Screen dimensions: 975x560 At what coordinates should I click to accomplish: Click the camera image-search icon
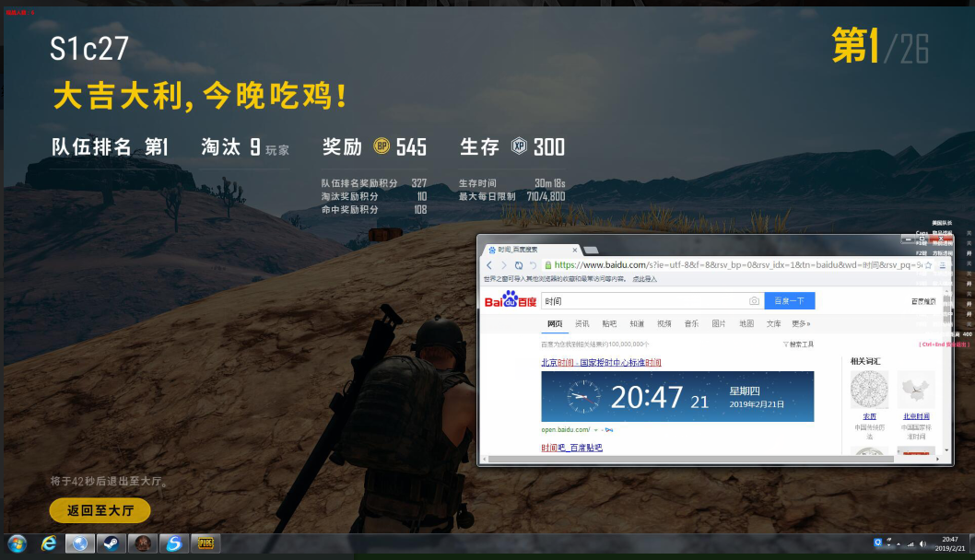[x=754, y=301]
